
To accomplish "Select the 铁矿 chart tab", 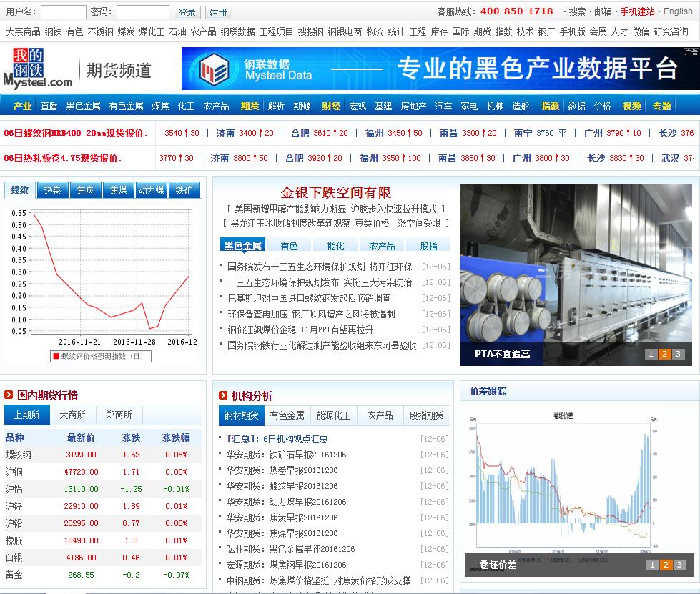I will pos(184,190).
